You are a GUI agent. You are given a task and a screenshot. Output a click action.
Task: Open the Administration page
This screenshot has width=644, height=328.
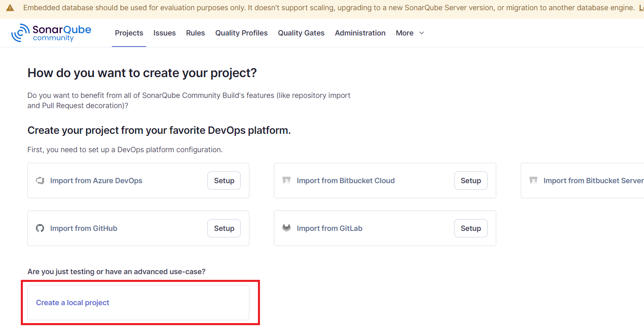point(360,33)
